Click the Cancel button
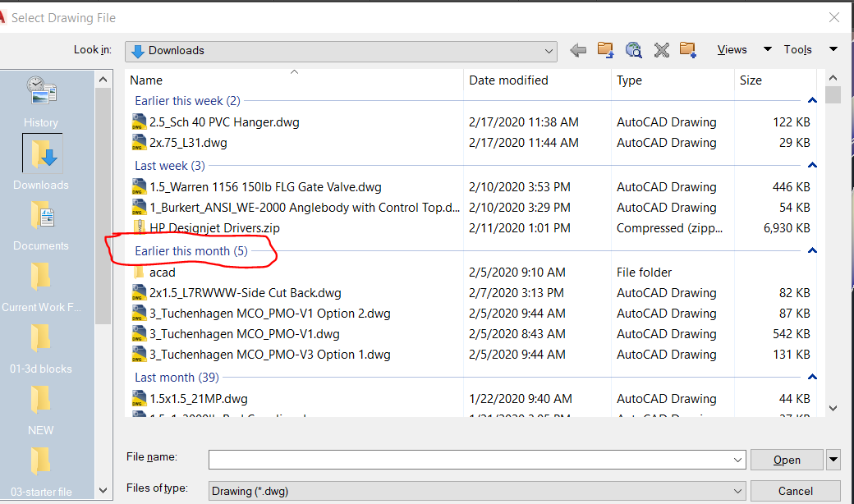The height and width of the screenshot is (504, 854). tap(795, 491)
